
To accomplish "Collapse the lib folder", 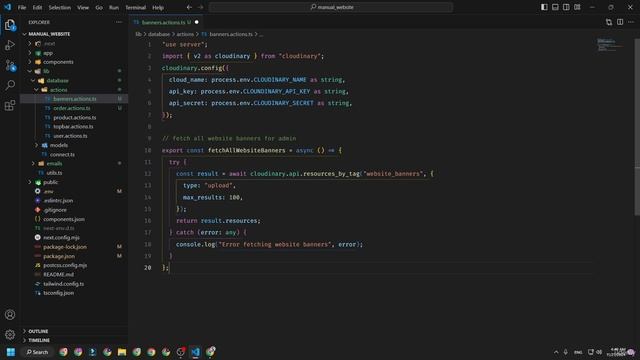I will point(74,71).
